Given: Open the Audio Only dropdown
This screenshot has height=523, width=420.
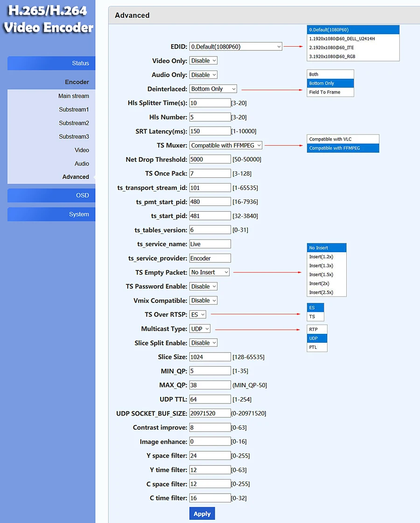Looking at the screenshot, I should click(x=203, y=75).
